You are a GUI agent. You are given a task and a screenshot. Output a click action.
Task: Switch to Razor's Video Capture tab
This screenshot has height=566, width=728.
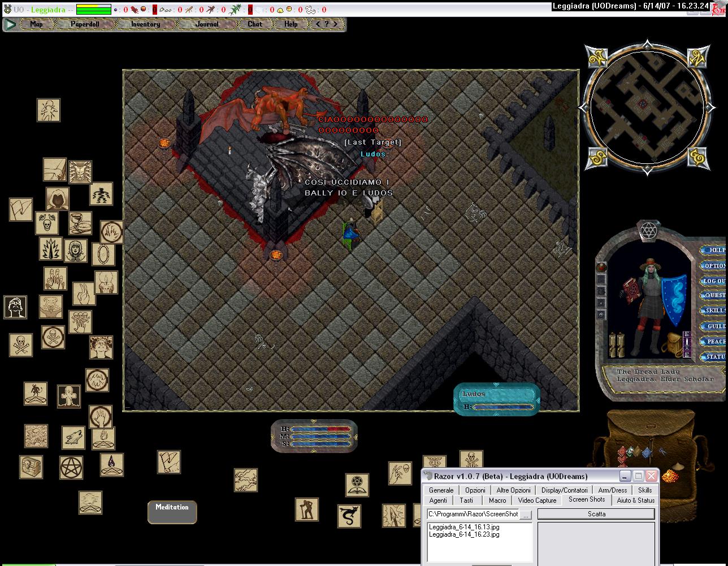pos(537,500)
